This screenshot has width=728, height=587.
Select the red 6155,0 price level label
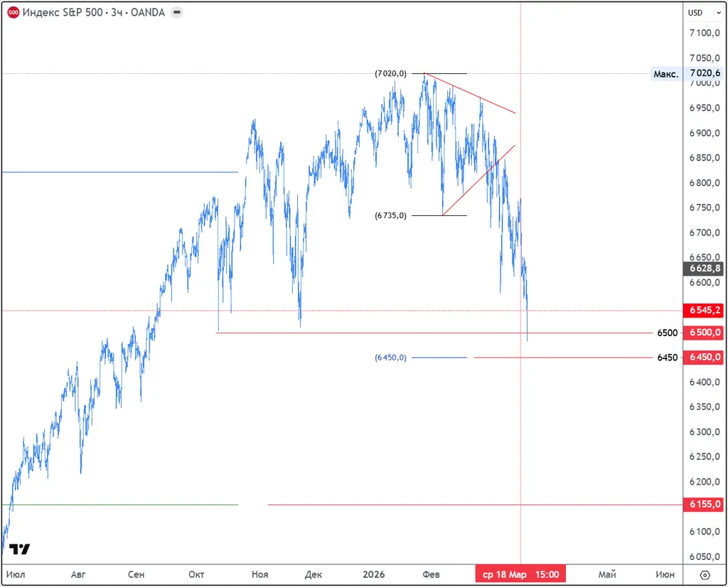point(705,505)
